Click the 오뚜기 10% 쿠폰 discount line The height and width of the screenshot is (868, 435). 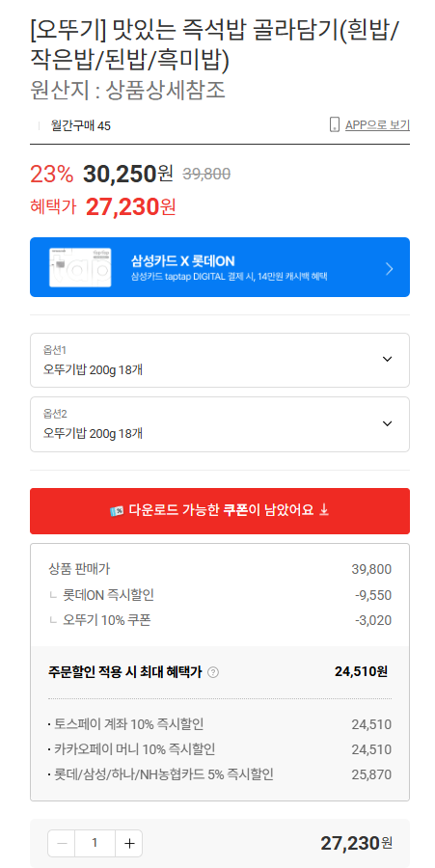[220, 620]
